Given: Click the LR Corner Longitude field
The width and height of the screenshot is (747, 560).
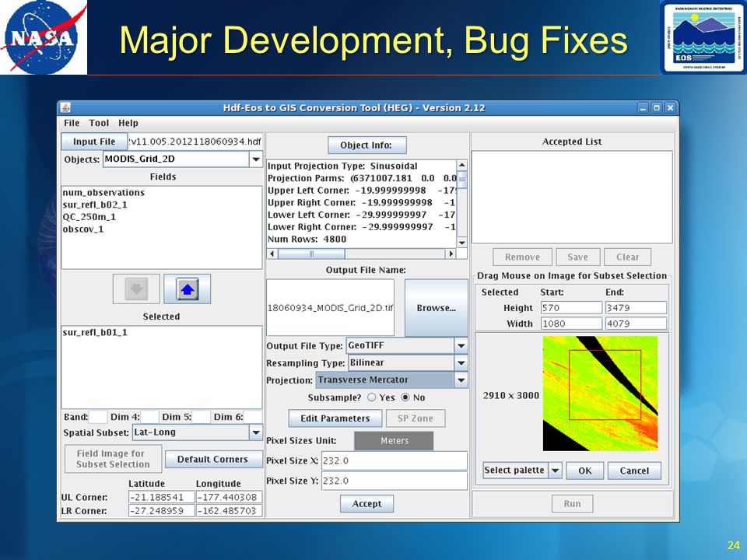Looking at the screenshot, I should [x=229, y=511].
